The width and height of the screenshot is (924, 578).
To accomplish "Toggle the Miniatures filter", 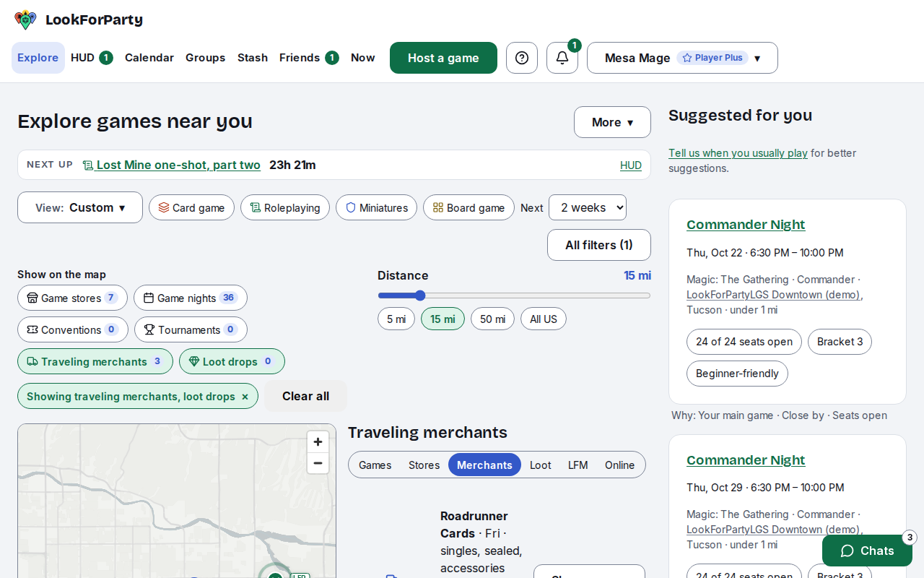I will (376, 207).
